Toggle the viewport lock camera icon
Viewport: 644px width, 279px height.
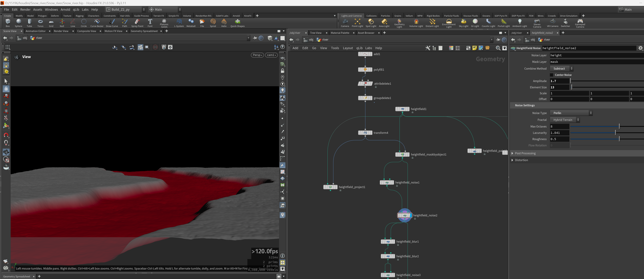(283, 71)
